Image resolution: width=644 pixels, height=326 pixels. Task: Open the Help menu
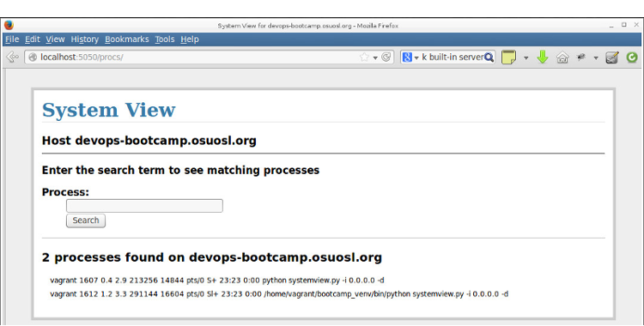(190, 39)
